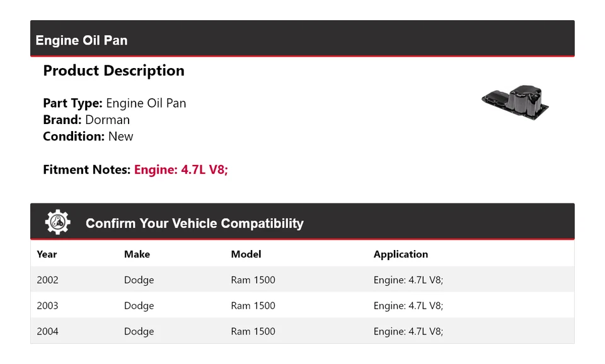The width and height of the screenshot is (605, 364).
Task: Click the Make column header
Action: 137,254
